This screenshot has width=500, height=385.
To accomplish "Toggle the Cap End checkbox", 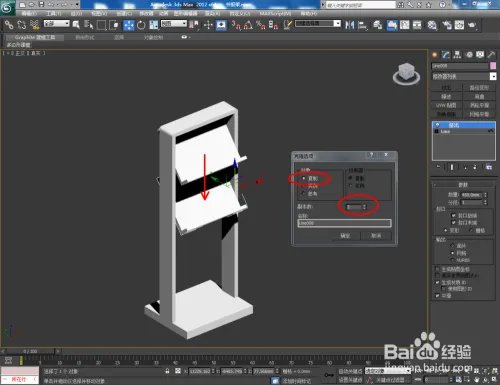I will (453, 222).
